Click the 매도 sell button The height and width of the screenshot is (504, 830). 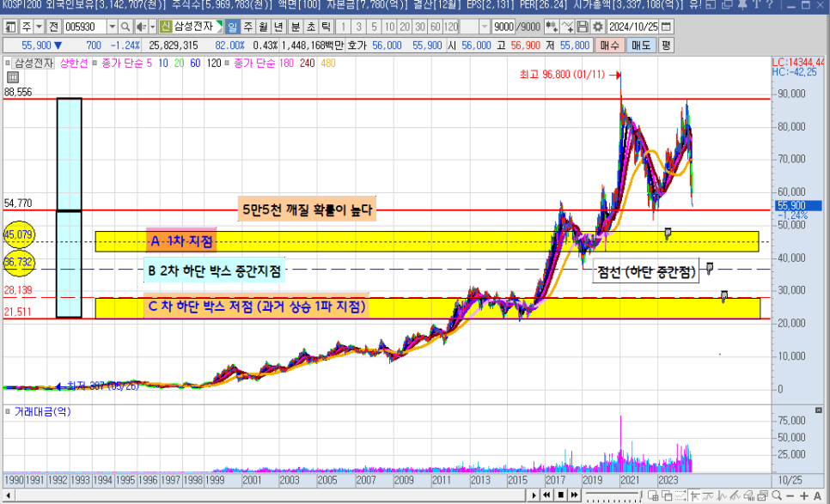pos(640,46)
